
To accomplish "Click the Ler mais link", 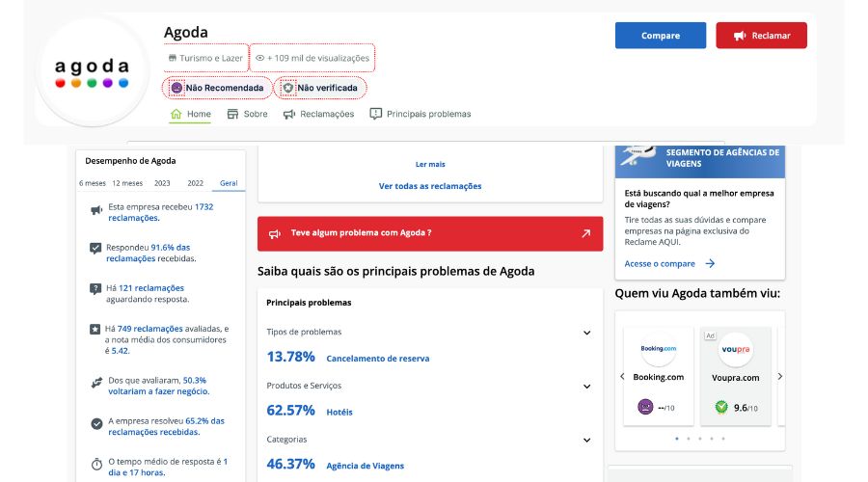I will click(x=430, y=164).
